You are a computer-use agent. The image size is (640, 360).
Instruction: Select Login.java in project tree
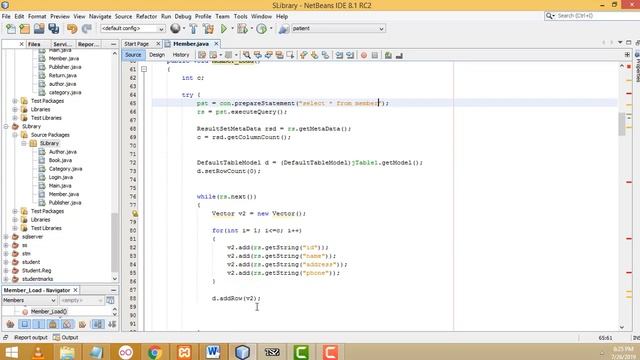(61, 177)
